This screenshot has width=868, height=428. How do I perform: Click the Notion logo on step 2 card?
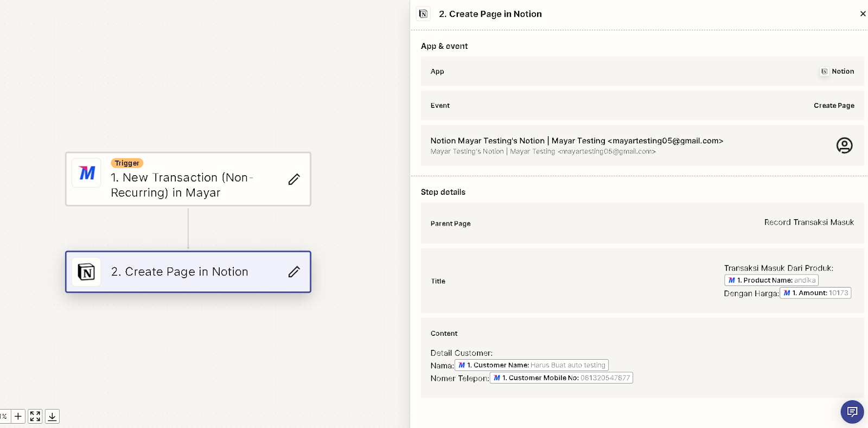[x=86, y=272]
